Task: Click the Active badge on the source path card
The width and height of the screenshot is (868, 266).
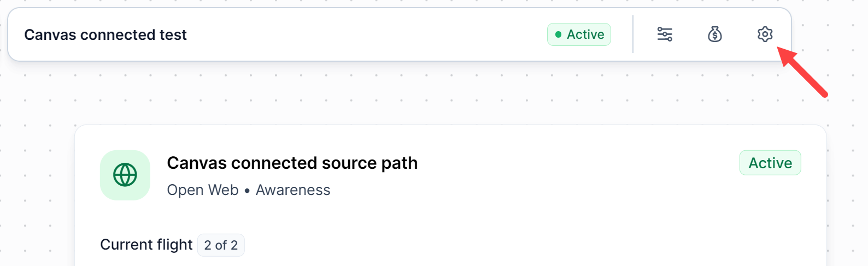Action: click(770, 163)
